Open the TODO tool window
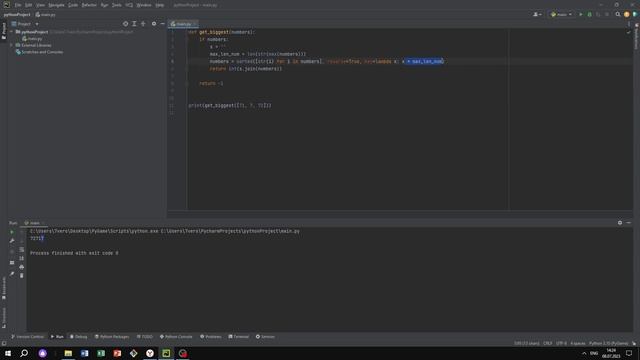640x360 pixels. [x=144, y=337]
